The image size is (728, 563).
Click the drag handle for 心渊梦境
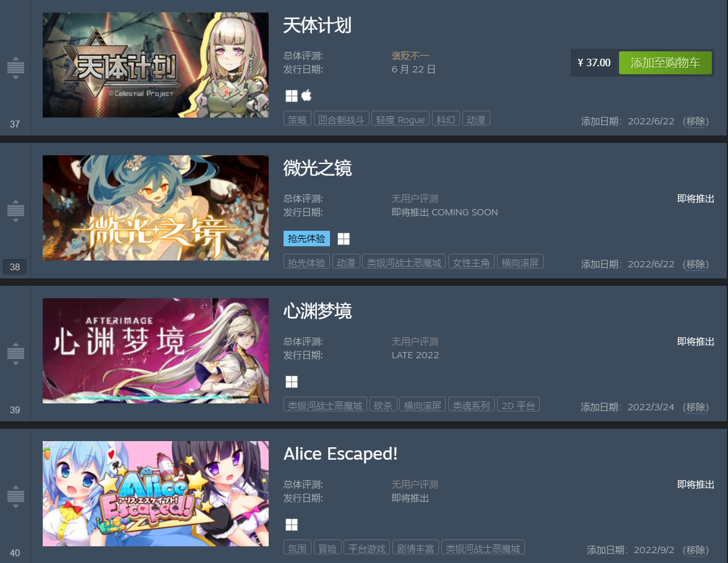(15, 354)
